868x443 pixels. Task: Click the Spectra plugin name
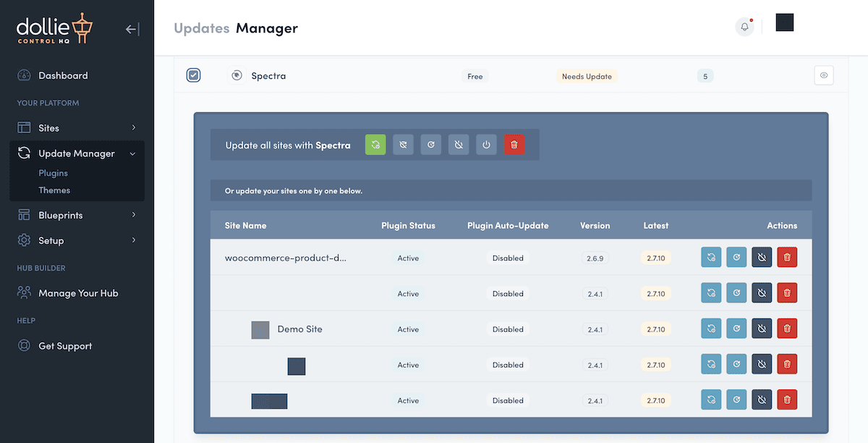coord(268,76)
